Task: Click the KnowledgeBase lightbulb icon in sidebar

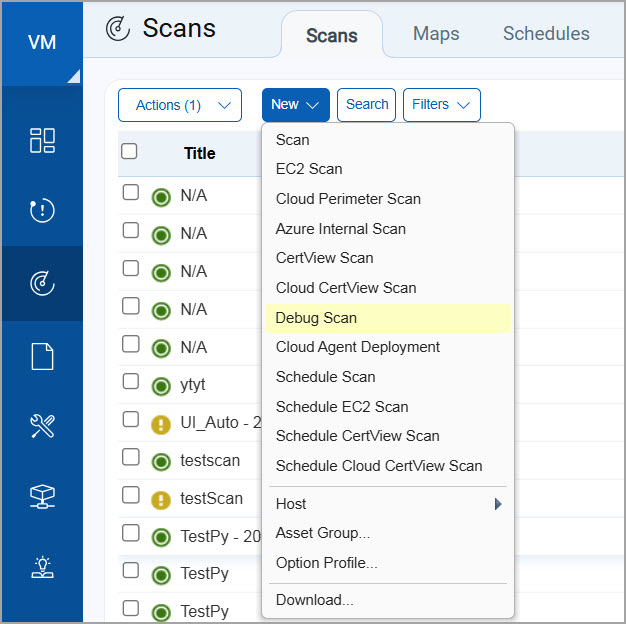Action: tap(42, 568)
